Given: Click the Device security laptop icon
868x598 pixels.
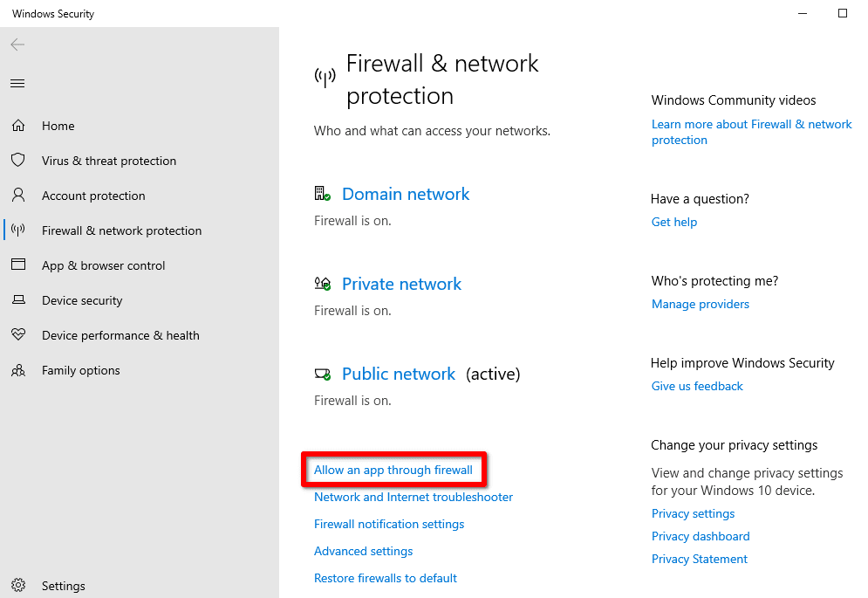Looking at the screenshot, I should coord(18,300).
